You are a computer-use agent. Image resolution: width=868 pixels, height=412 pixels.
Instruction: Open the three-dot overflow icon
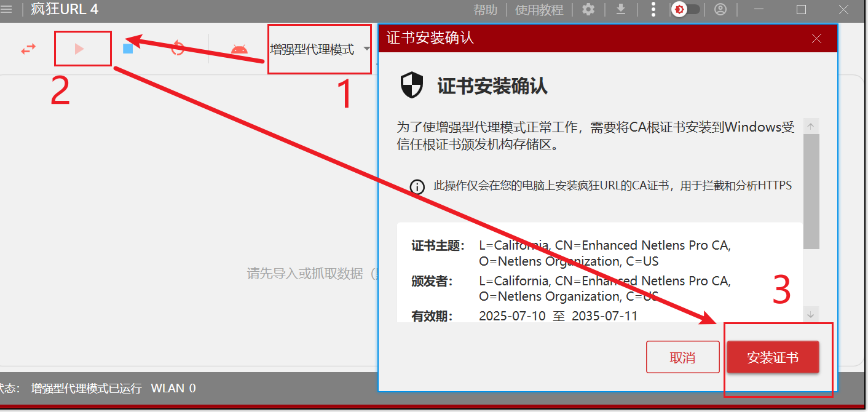tap(653, 9)
